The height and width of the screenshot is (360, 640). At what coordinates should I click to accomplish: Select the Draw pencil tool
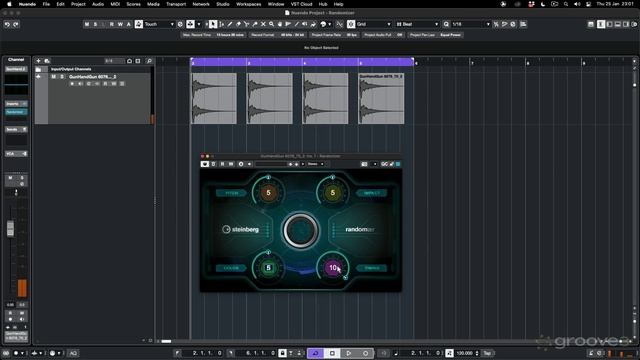click(x=230, y=24)
